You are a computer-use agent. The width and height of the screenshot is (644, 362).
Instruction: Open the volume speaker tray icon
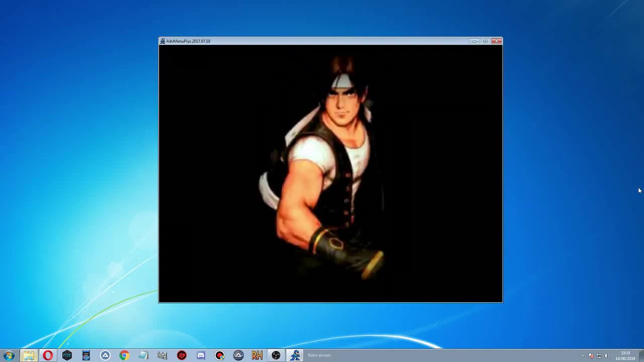click(x=606, y=356)
